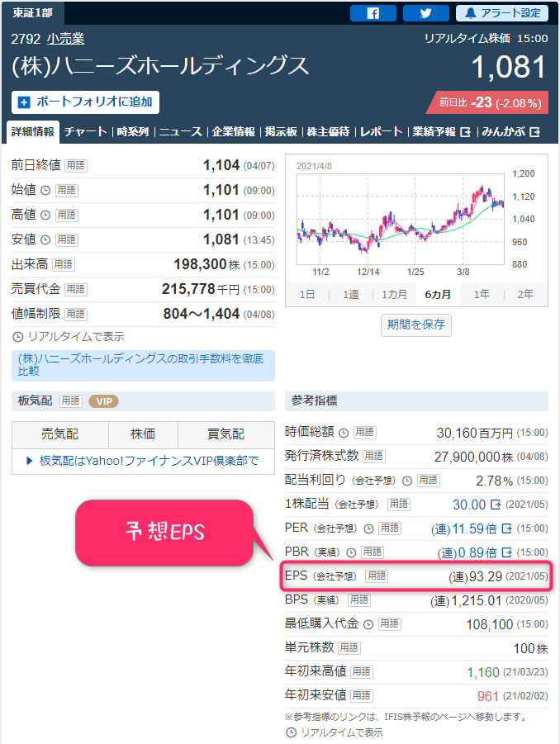Select 6カ月 chart period
The height and width of the screenshot is (744, 560).
pyautogui.click(x=438, y=295)
